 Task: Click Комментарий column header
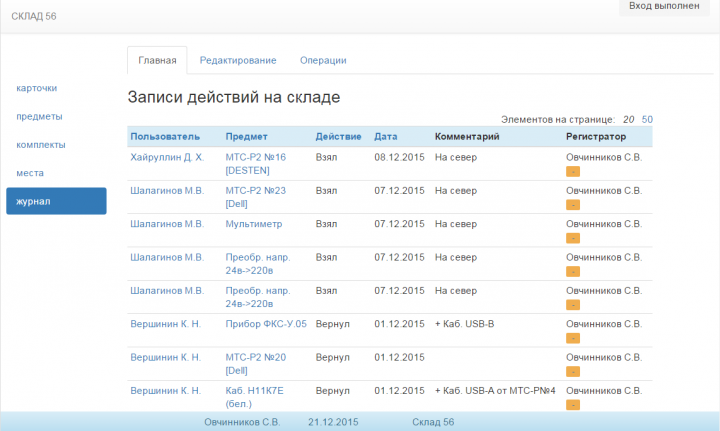click(x=467, y=136)
